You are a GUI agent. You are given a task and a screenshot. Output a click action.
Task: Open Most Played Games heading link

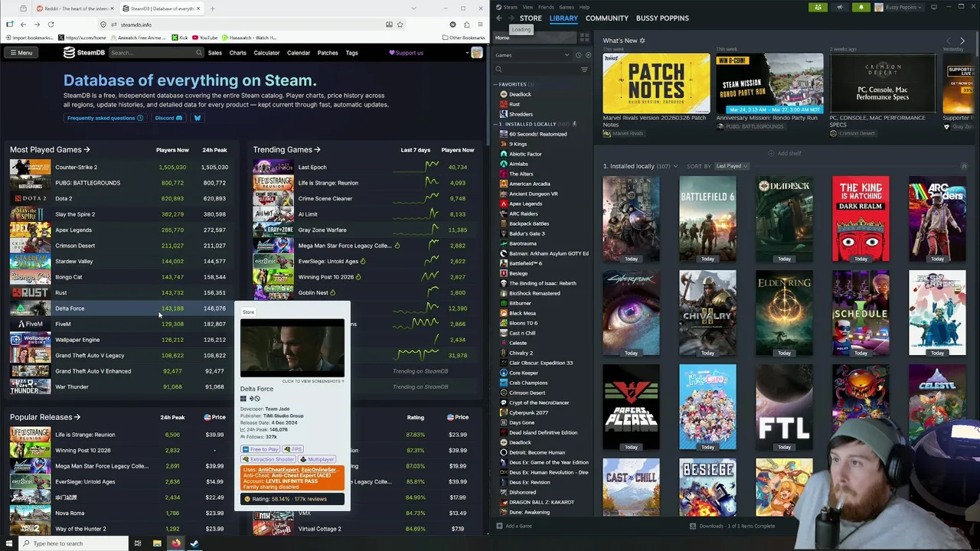(x=50, y=150)
